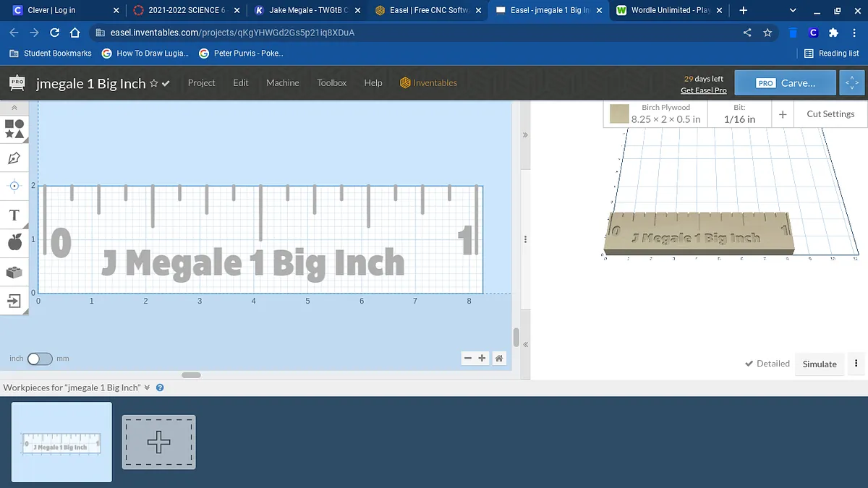The height and width of the screenshot is (488, 868).
Task: Follow the Get Easel Pro link
Action: pyautogui.click(x=703, y=90)
